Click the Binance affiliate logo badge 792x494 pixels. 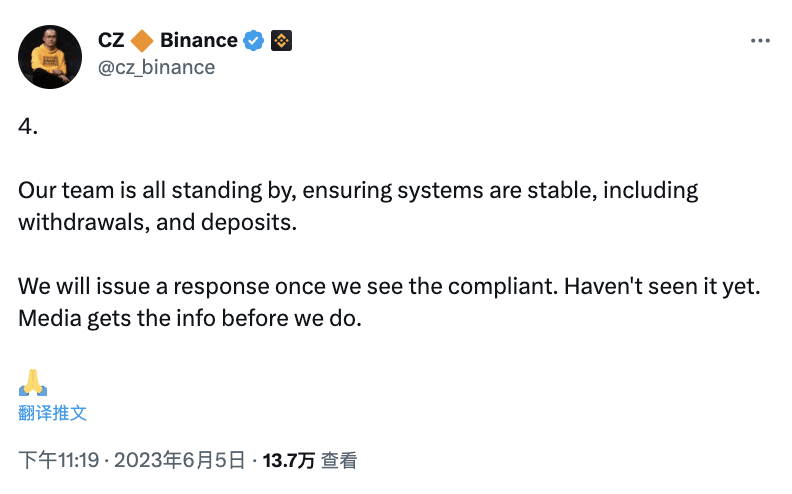coord(281,41)
